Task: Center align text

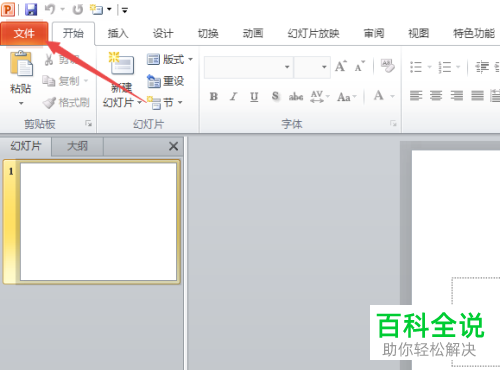Action: (436, 96)
